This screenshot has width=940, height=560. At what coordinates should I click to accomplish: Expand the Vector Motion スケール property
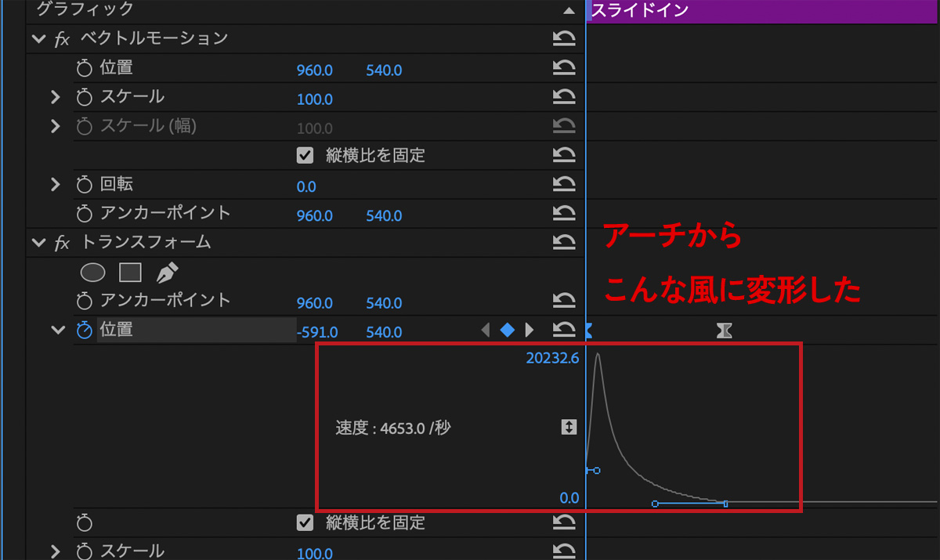[x=55, y=97]
